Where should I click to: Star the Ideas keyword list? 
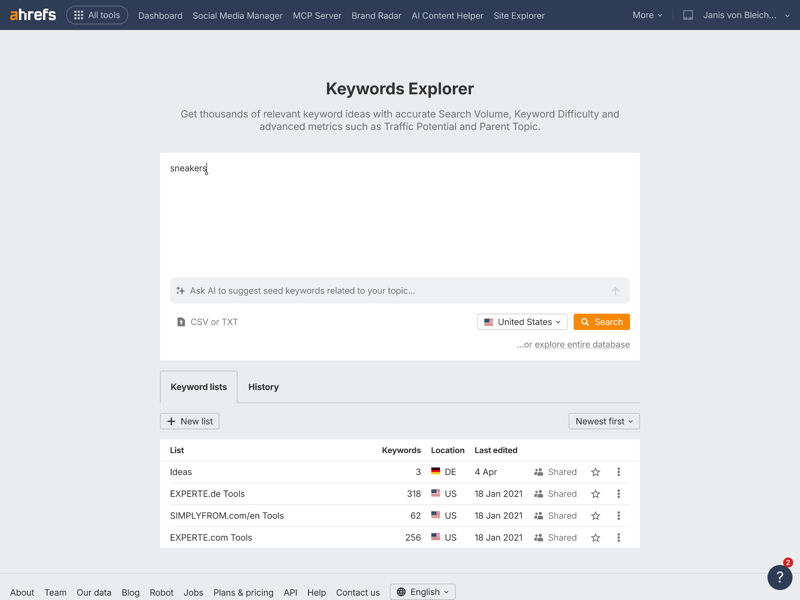(595, 472)
